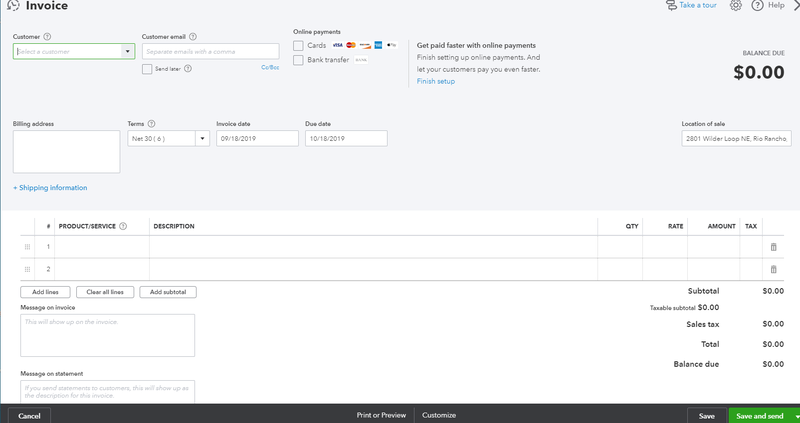Enable the Cards online payment checkbox

[x=298, y=45]
